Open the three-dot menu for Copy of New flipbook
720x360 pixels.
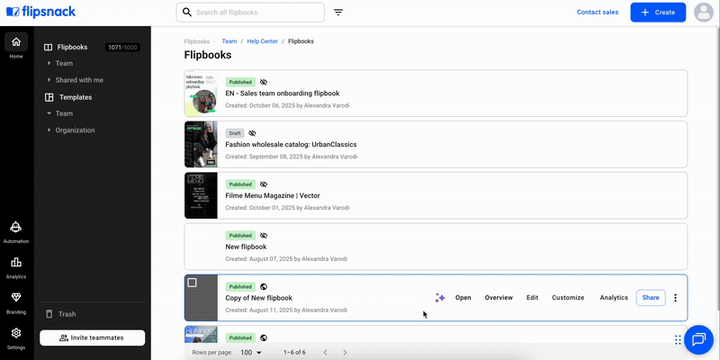point(675,298)
